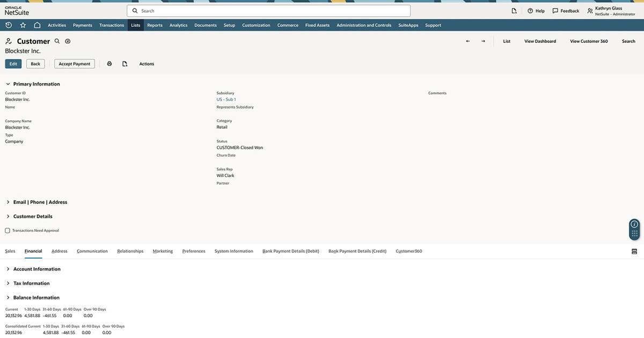Click the Home icon in navigation bar

click(36, 24)
